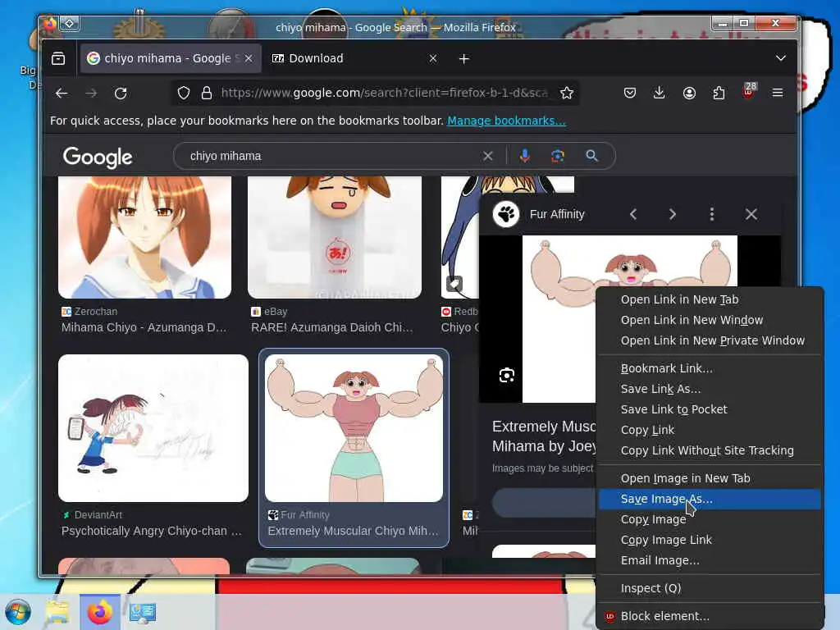Viewport: 840px width, 630px height.
Task: Open the eBay RARE Azumanga Daioh thumbnail
Action: 335,237
